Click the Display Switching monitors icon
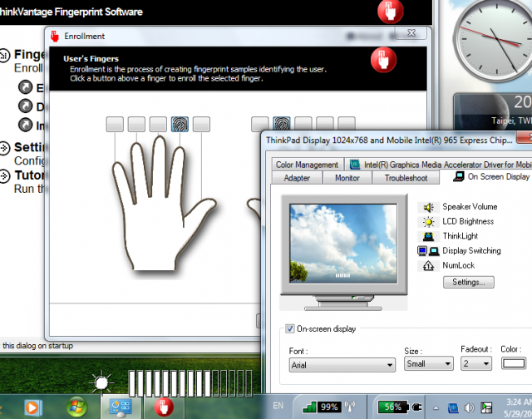Screen dimensions: 532x419 [428, 251]
